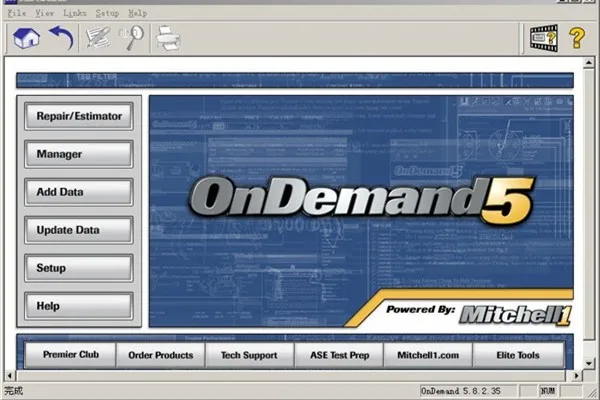Click the Print printer icon

pos(168,38)
